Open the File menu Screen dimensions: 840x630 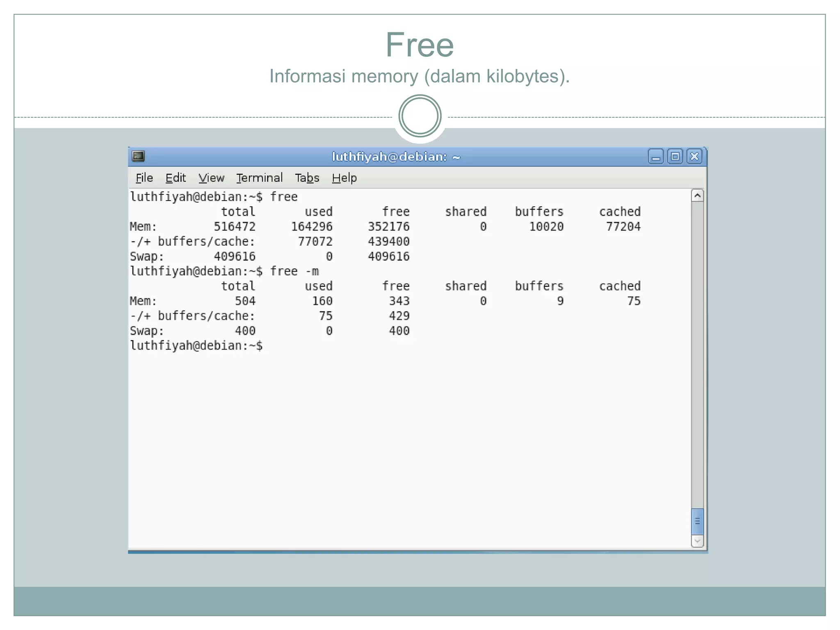tap(144, 178)
